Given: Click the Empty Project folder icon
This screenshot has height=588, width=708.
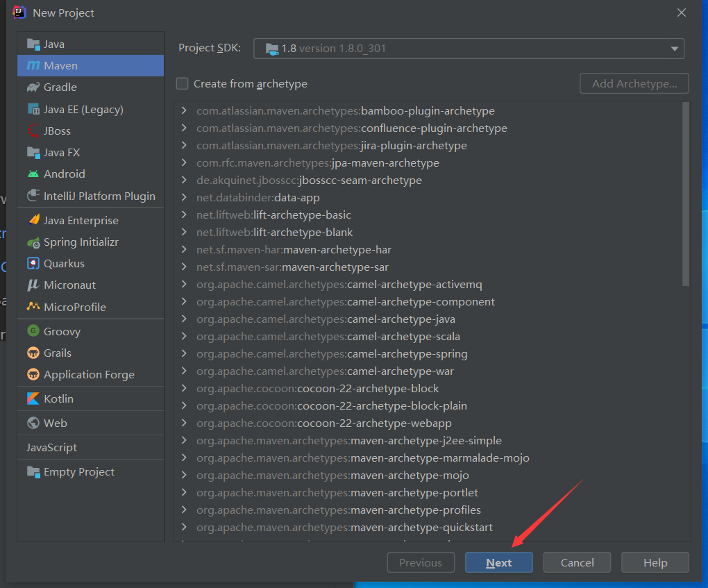Looking at the screenshot, I should click(33, 471).
